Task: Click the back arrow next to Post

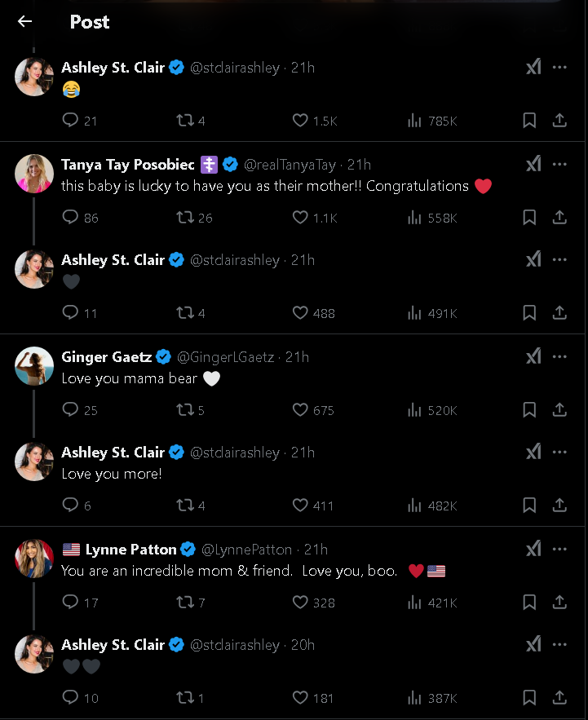Action: (25, 22)
